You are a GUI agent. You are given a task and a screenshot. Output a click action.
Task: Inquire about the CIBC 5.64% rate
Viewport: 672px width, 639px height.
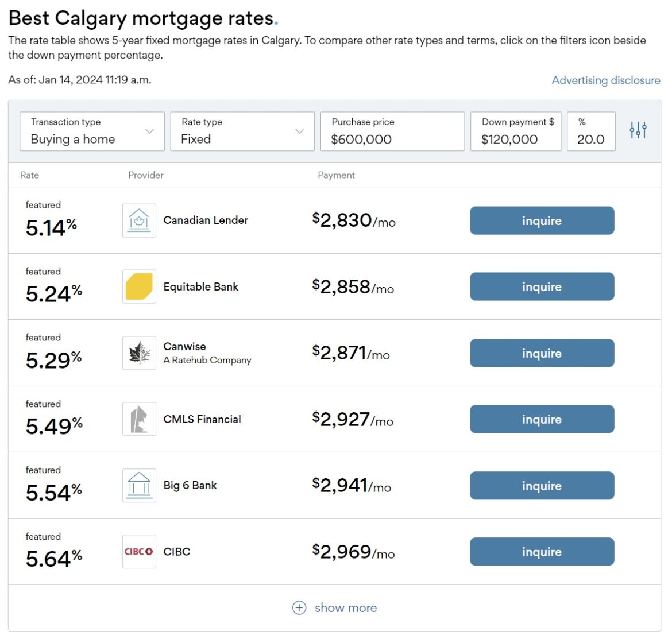542,552
